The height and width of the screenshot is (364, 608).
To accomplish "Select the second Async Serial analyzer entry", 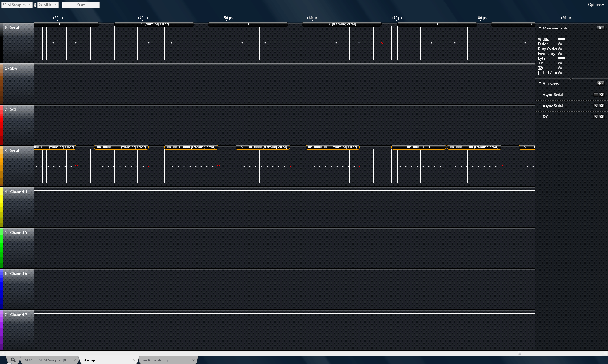I will point(553,106).
